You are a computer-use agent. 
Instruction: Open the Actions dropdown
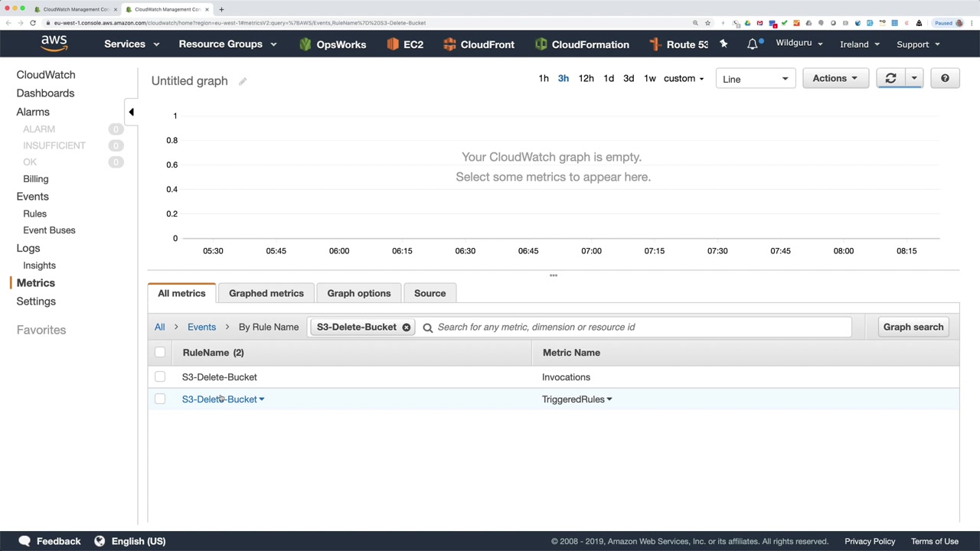click(835, 78)
